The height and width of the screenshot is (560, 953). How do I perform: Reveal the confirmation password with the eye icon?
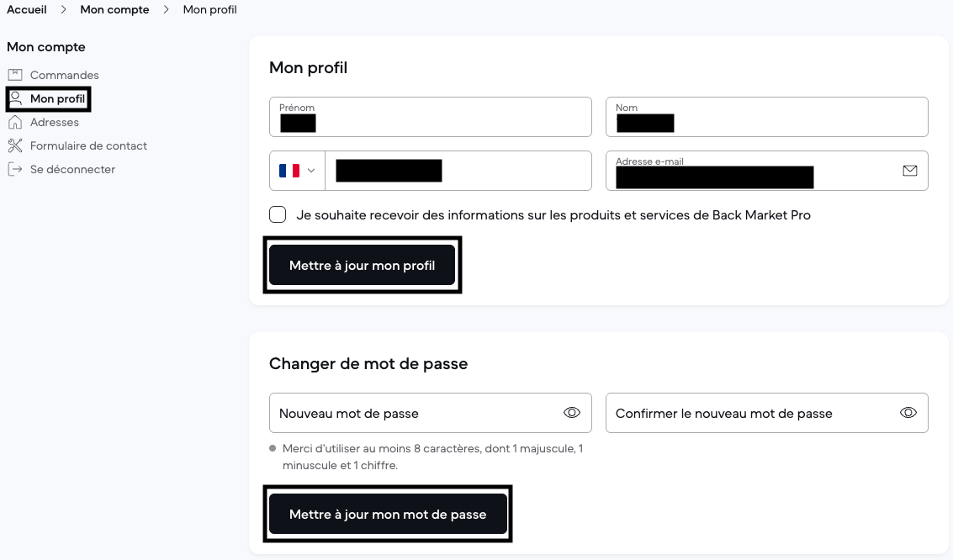(x=908, y=413)
